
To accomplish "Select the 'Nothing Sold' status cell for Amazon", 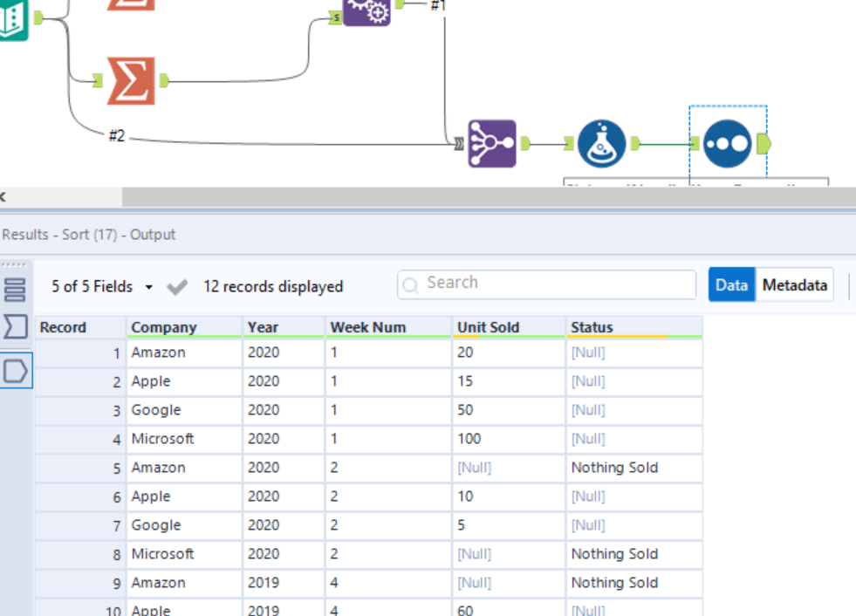I will coord(613,467).
